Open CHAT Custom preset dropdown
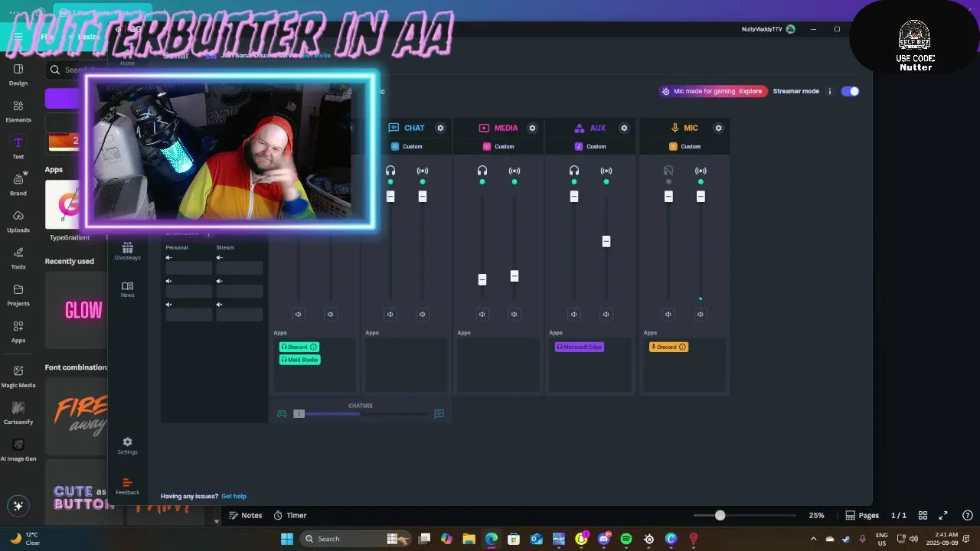The width and height of the screenshot is (980, 551). (407, 146)
